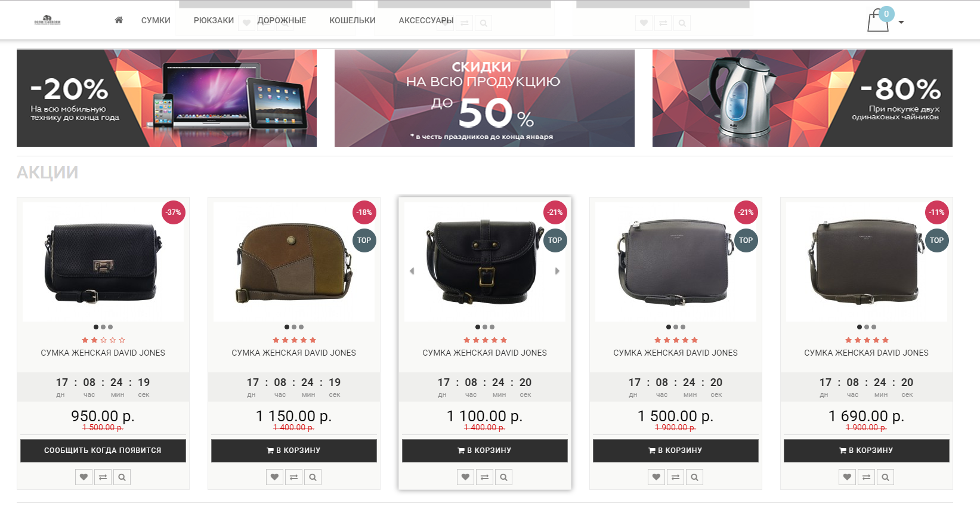980x506 pixels.
Task: Show previous image of the black buckle bag
Action: click(412, 271)
